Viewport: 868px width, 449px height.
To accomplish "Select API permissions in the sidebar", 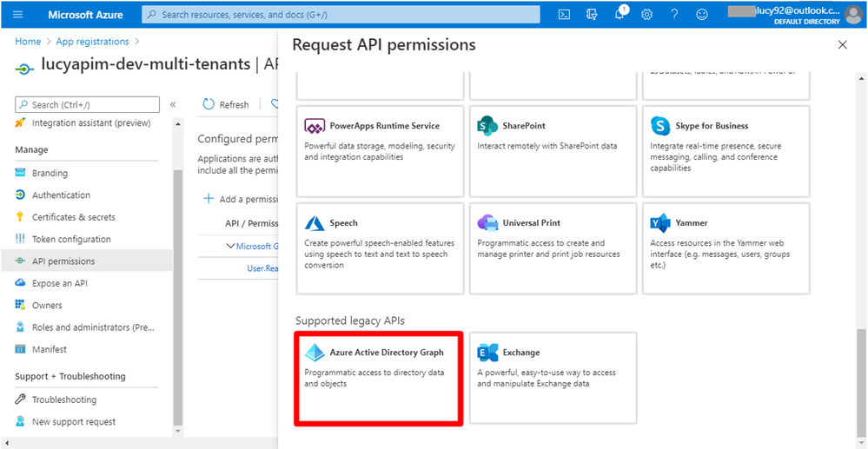I will [86, 261].
